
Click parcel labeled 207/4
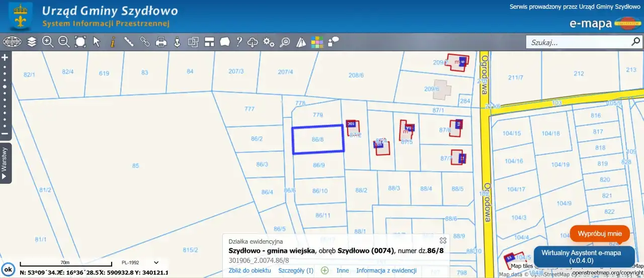click(x=285, y=72)
